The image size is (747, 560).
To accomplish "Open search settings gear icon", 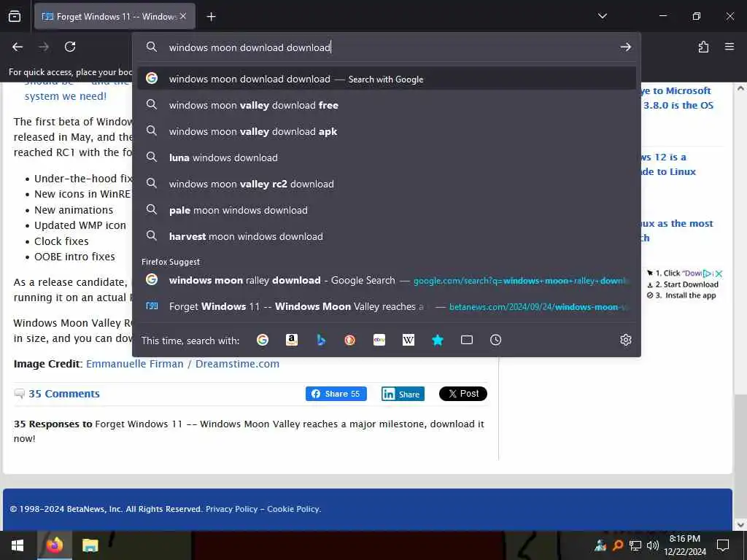I will 625,340.
